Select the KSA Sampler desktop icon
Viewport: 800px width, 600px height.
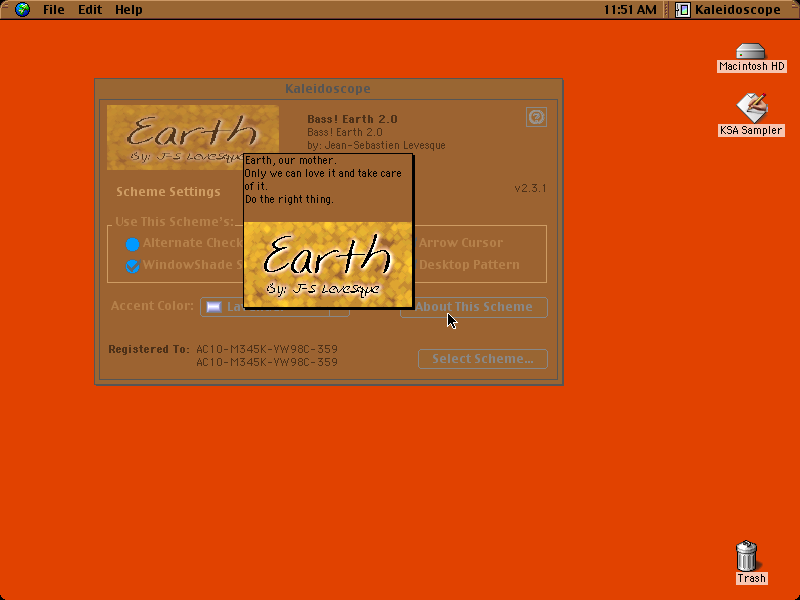point(751,115)
